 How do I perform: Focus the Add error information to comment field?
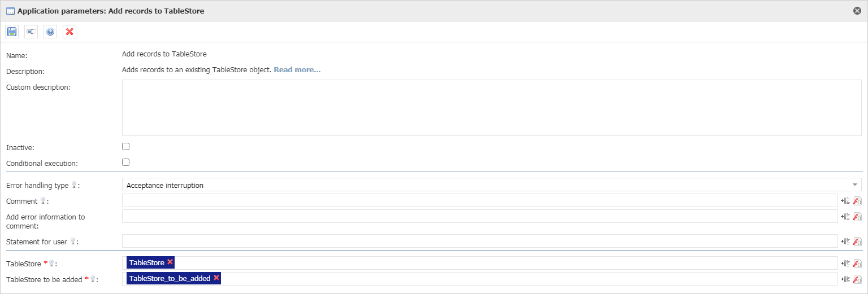coord(480,216)
